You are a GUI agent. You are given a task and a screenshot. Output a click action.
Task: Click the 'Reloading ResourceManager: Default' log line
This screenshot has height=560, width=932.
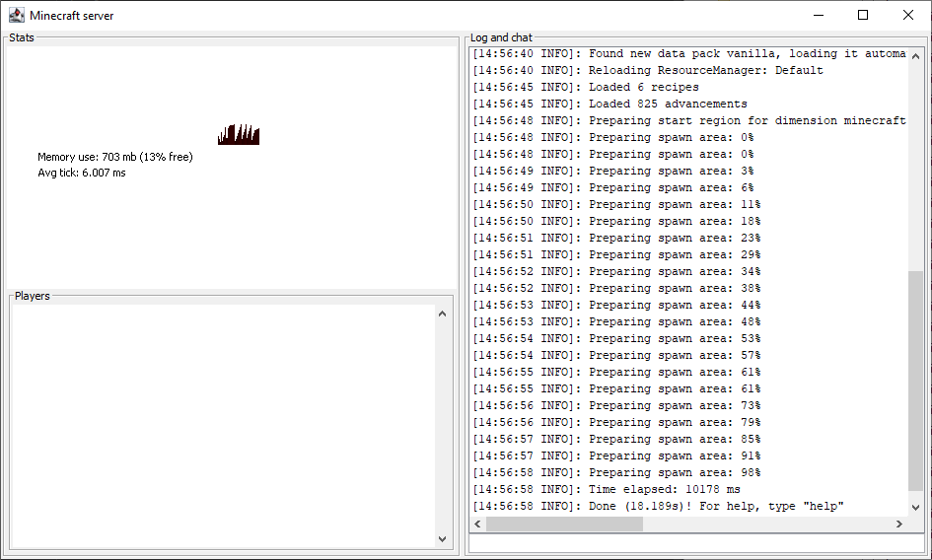[x=648, y=70]
